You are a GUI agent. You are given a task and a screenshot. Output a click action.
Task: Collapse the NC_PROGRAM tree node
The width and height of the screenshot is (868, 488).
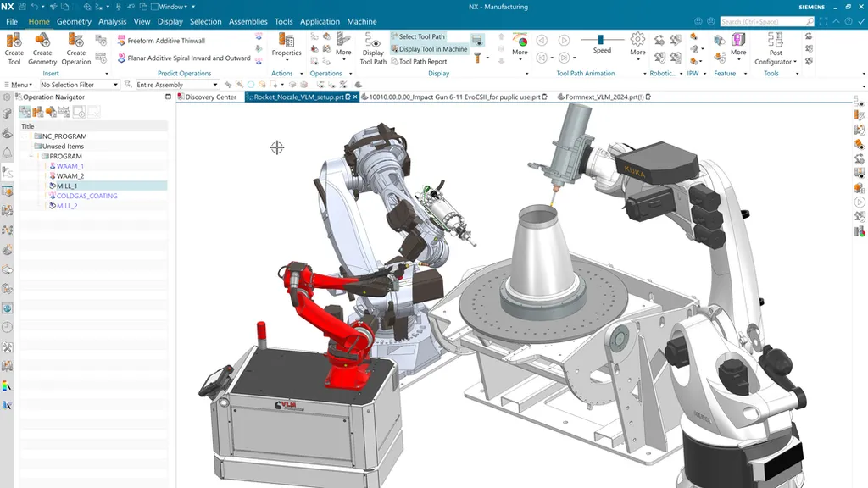(25, 136)
